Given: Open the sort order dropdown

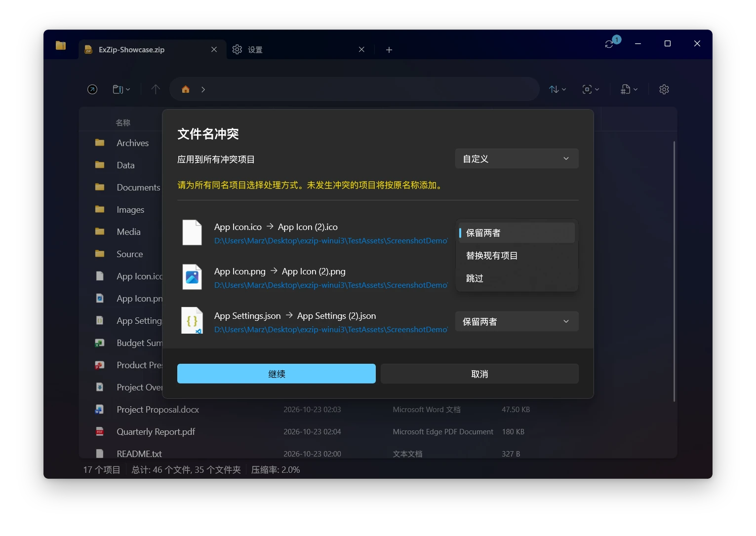Looking at the screenshot, I should coord(557,89).
